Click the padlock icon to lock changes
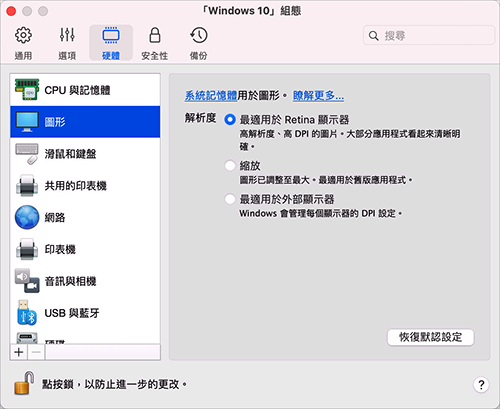500x409 pixels. [24, 383]
